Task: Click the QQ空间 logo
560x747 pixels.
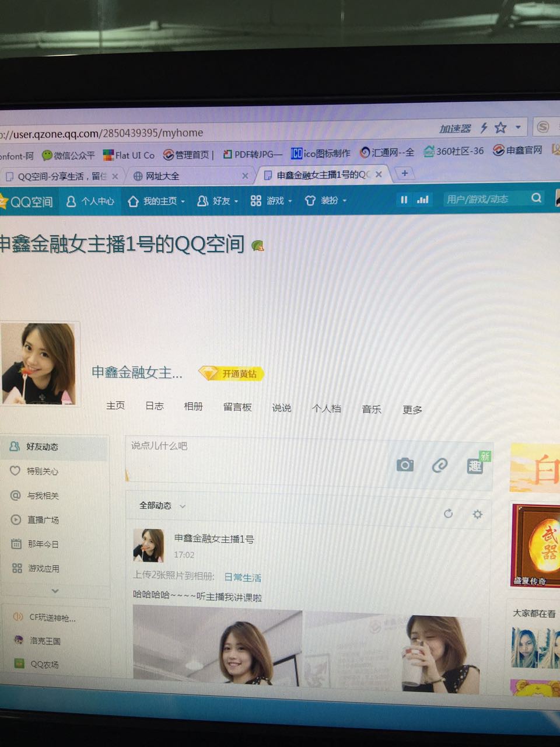Action: [x=27, y=202]
